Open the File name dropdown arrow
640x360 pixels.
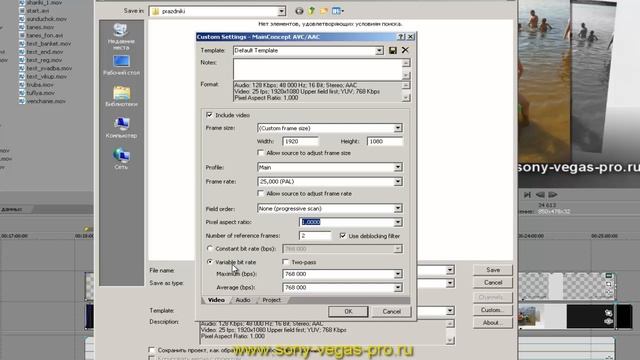click(450, 270)
